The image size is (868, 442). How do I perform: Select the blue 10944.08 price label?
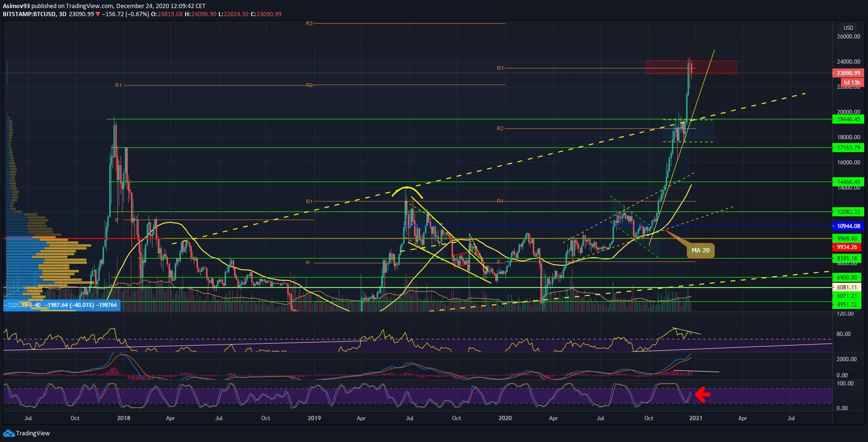coord(848,226)
